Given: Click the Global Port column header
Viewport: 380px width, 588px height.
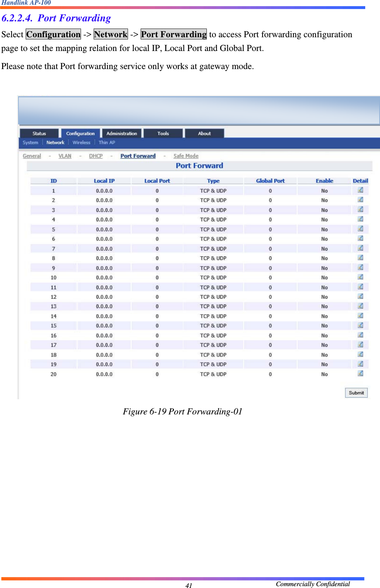Looking at the screenshot, I should [270, 181].
